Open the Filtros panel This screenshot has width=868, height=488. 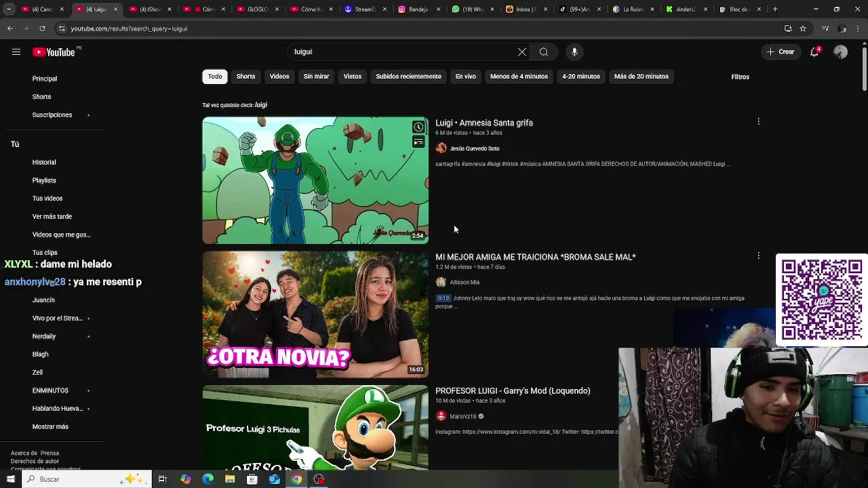tap(740, 77)
